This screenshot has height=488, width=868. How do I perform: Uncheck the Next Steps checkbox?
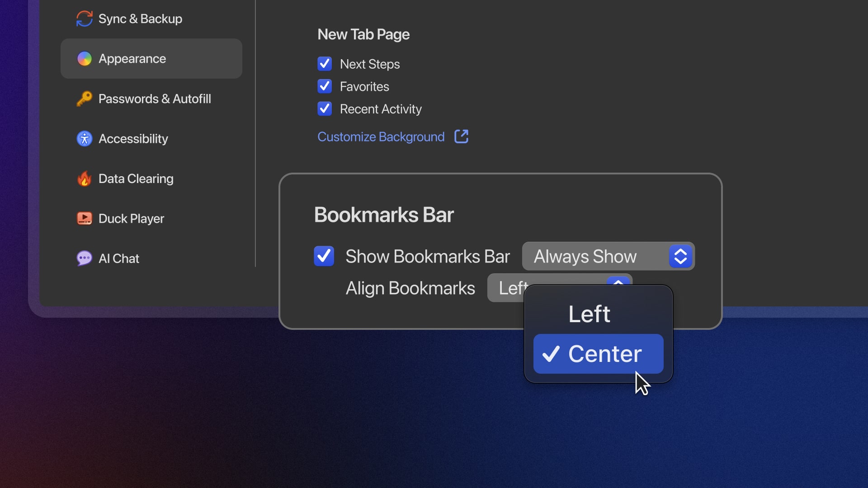point(325,64)
